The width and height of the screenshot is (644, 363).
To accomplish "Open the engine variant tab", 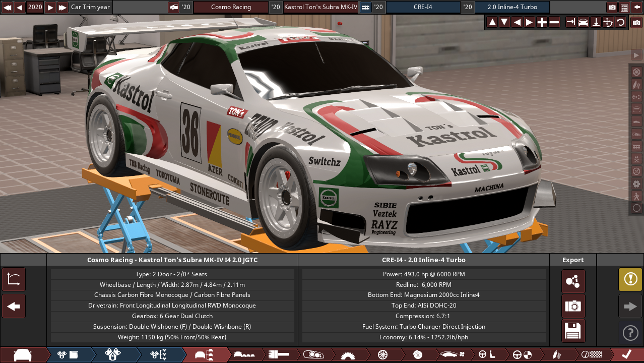I will coord(113,355).
